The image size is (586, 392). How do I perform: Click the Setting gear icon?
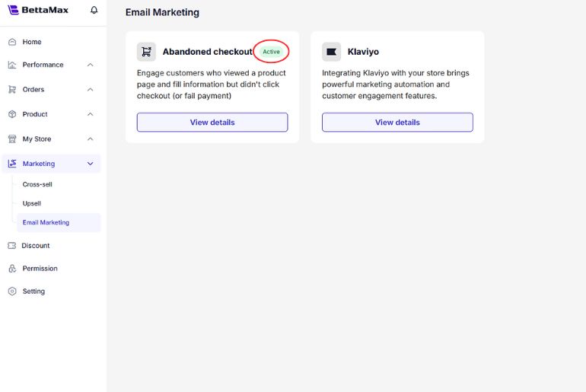[12, 292]
